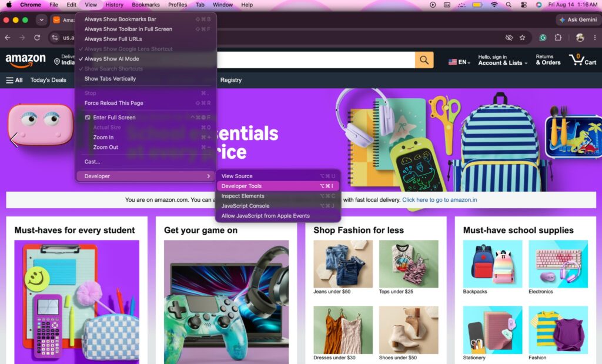Open the Tops under $25 thumbnail
The height and width of the screenshot is (364, 602).
(x=409, y=264)
